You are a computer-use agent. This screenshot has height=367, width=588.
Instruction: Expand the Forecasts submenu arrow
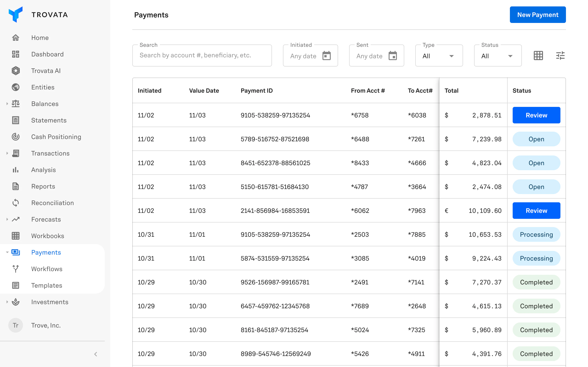coord(7,219)
